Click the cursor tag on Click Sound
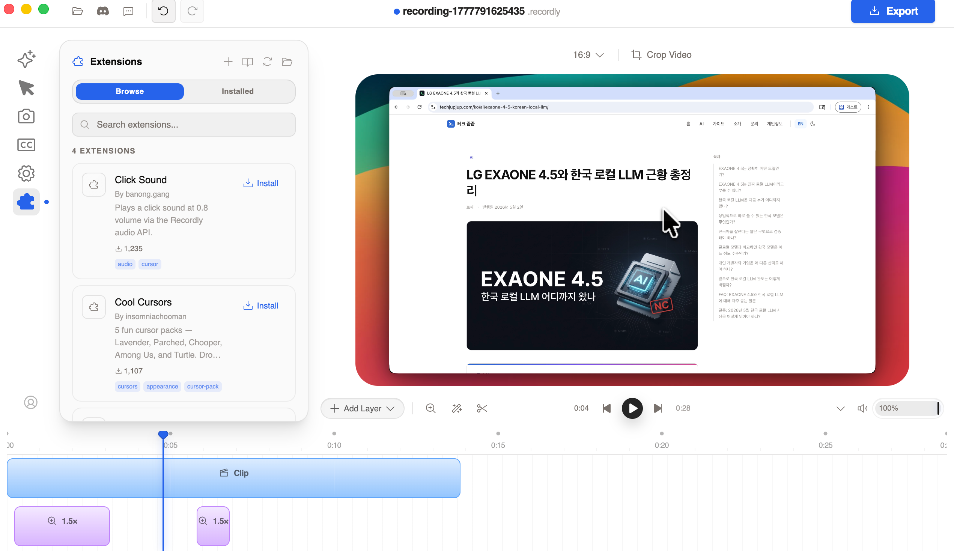954x560 pixels. tap(150, 264)
